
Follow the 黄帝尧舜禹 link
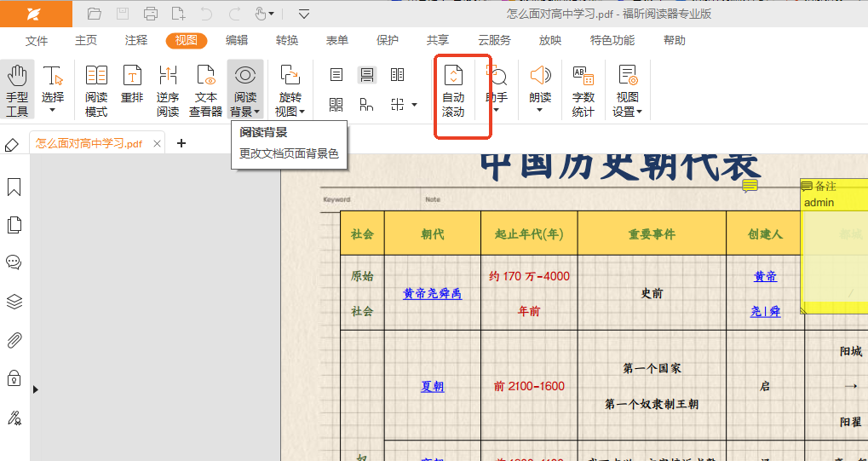[x=433, y=294]
